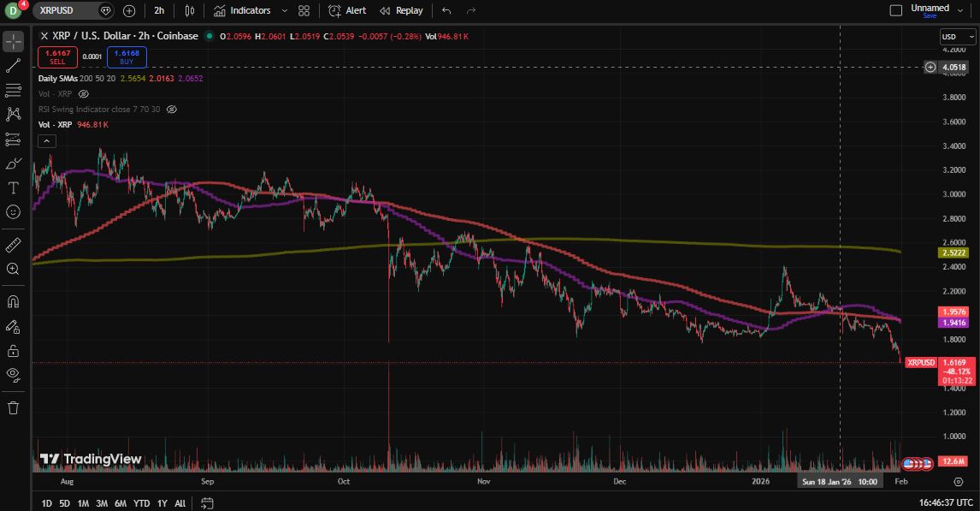This screenshot has width=980, height=511.
Task: Open the indicator templates grid icon
Action: pos(304,10)
